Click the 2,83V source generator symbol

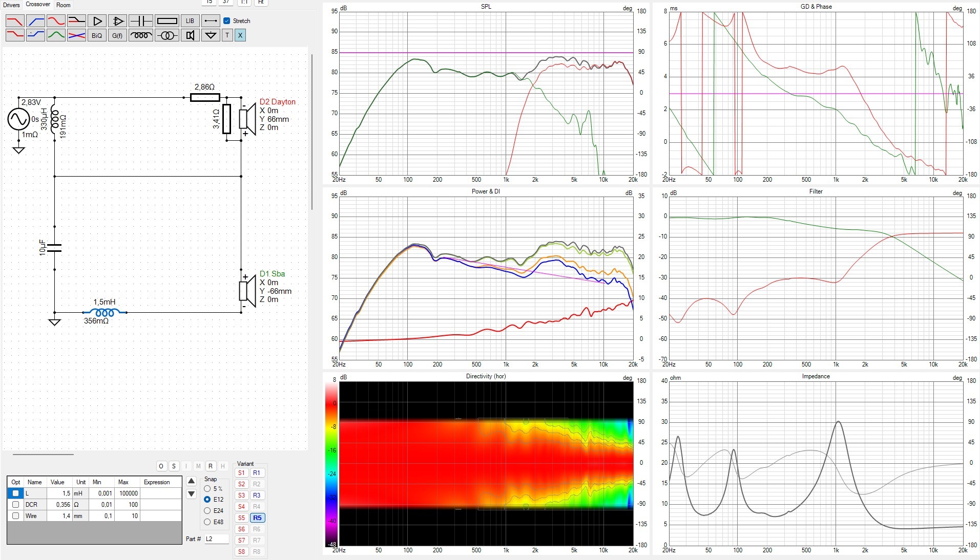[18, 119]
